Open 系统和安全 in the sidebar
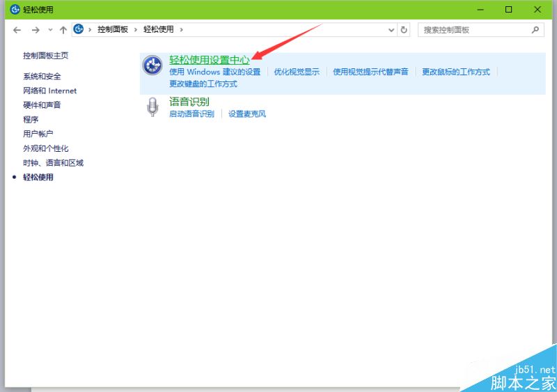Viewport: 557px width, 392px height. (x=42, y=77)
